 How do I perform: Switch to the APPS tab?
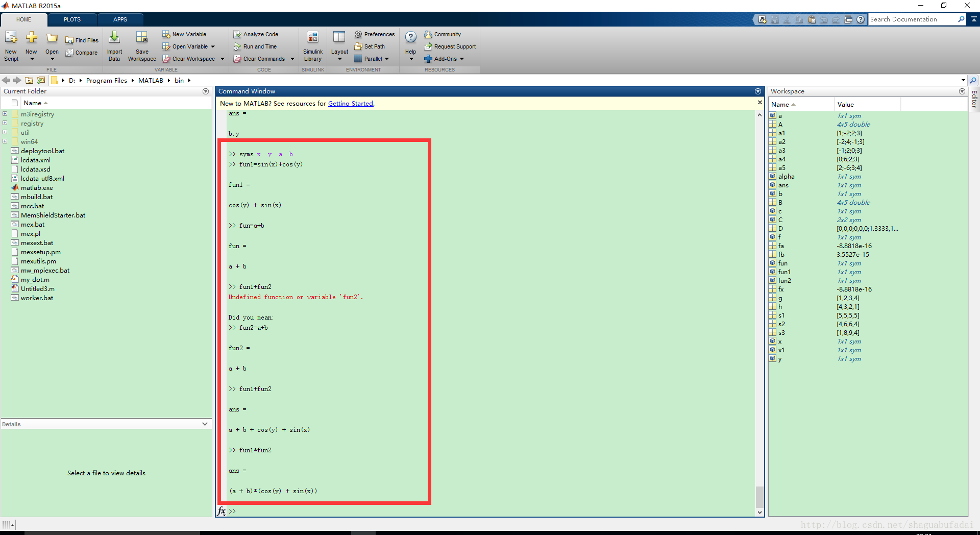tap(120, 19)
